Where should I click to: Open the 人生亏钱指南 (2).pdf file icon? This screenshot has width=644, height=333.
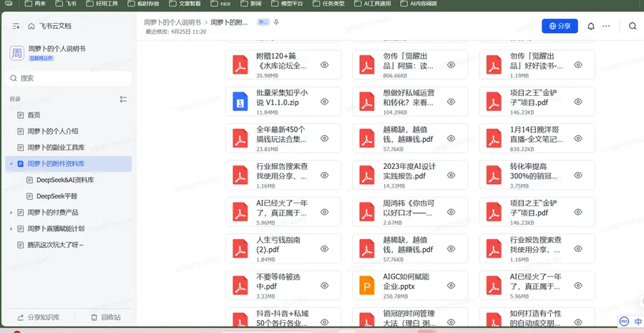[240, 248]
